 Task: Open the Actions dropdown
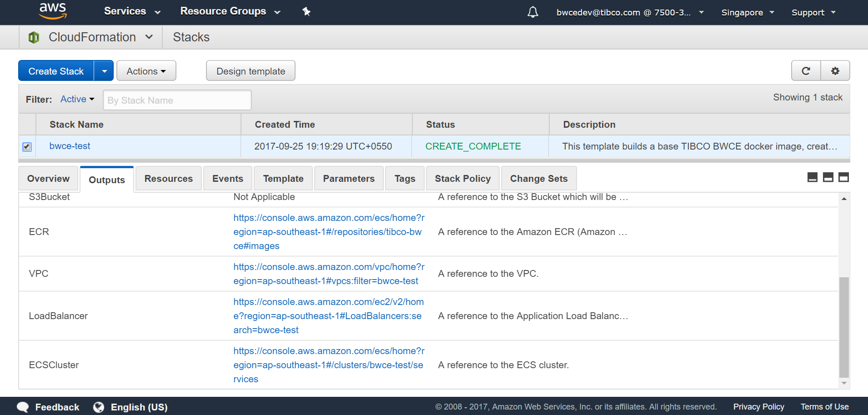pos(146,71)
